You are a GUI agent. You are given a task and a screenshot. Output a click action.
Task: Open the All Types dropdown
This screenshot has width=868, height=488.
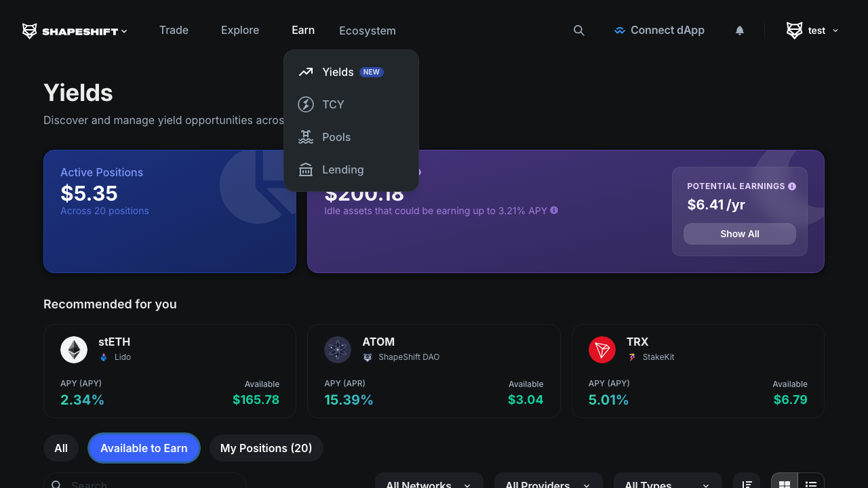[667, 484]
